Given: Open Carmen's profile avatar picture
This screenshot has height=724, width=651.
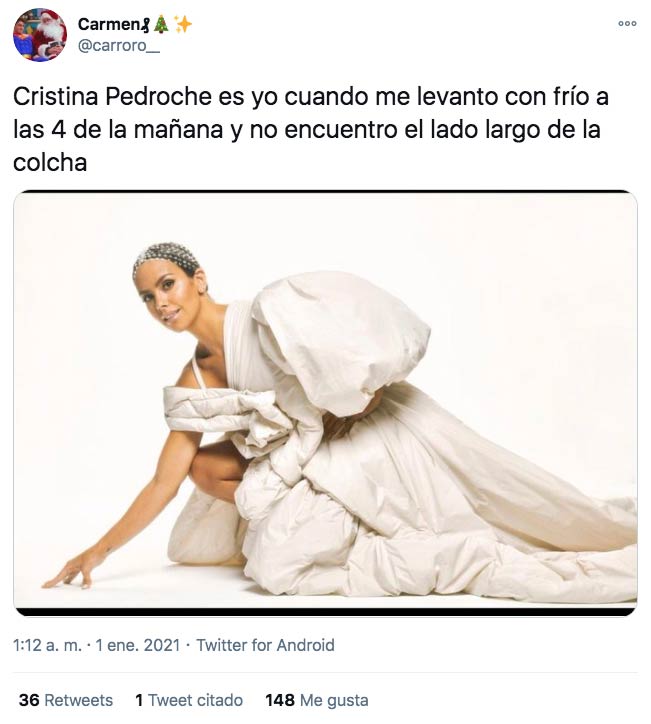Looking at the screenshot, I should [x=40, y=35].
